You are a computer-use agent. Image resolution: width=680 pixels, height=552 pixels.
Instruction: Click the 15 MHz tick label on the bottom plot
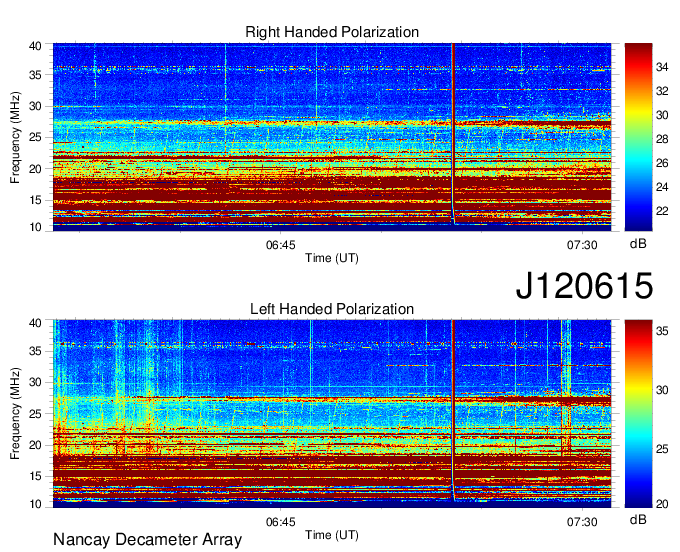35,477
